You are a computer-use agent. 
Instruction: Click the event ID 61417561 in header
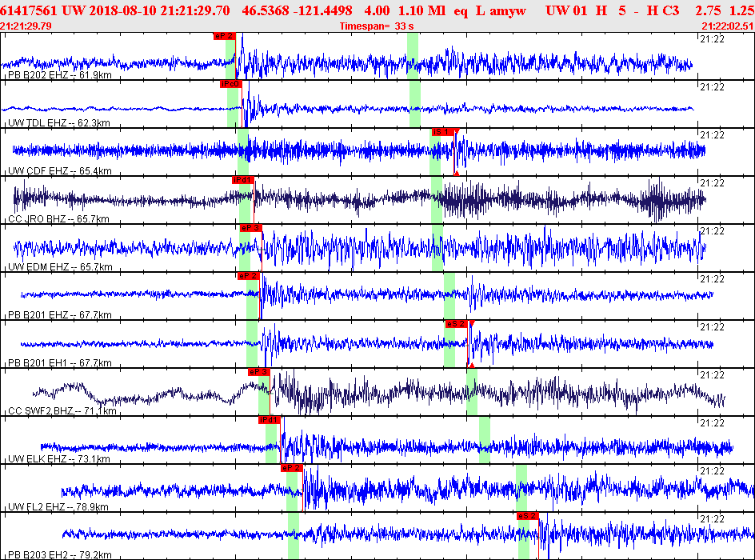point(29,10)
